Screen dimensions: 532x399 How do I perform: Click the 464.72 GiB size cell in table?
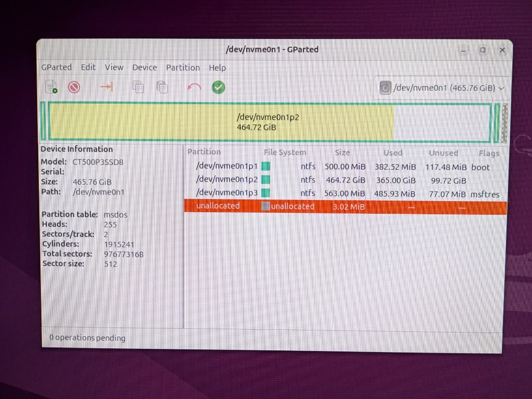point(345,180)
